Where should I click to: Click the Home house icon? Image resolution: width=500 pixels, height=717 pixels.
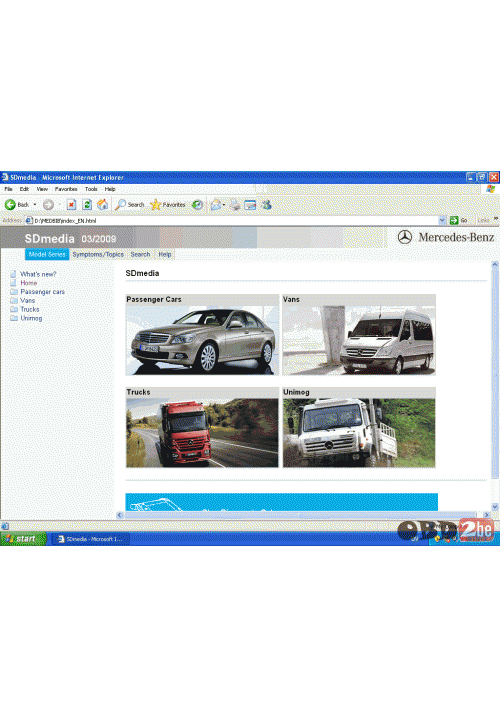[103, 204]
